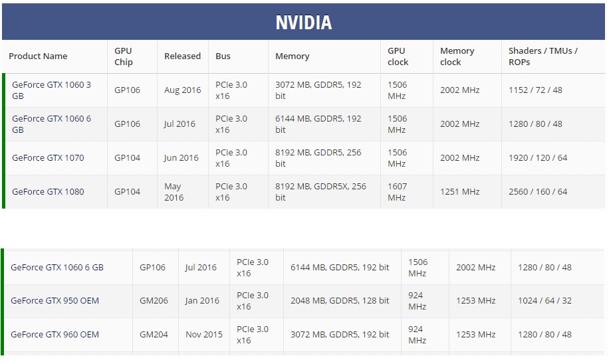Open the GeForce GTX 1070 product link
The height and width of the screenshot is (364, 613).
click(x=48, y=158)
